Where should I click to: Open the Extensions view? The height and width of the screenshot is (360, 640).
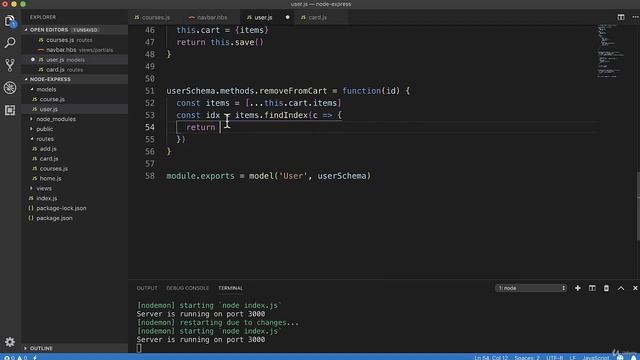pos(10,110)
